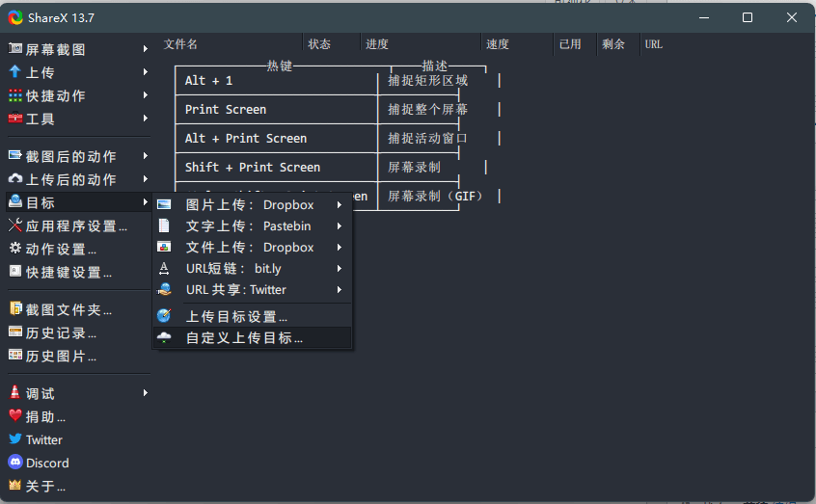Click the About crown icon
Image resolution: width=816 pixels, height=504 pixels.
pos(15,485)
